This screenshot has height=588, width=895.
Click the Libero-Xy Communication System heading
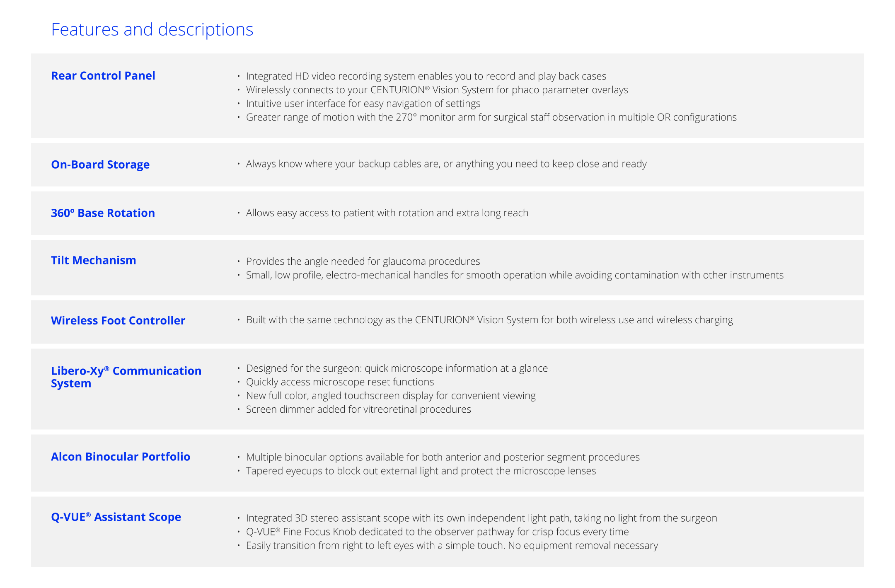[126, 377]
